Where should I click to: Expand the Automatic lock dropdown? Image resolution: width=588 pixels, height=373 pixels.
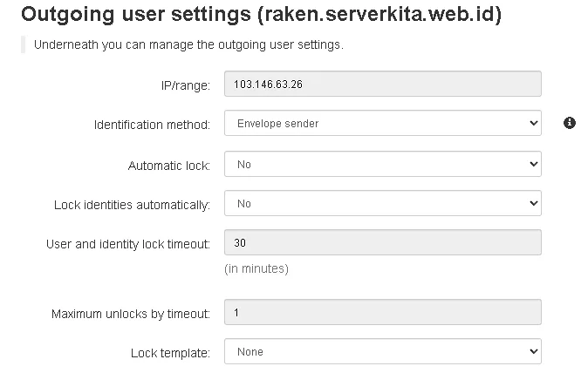click(383, 164)
